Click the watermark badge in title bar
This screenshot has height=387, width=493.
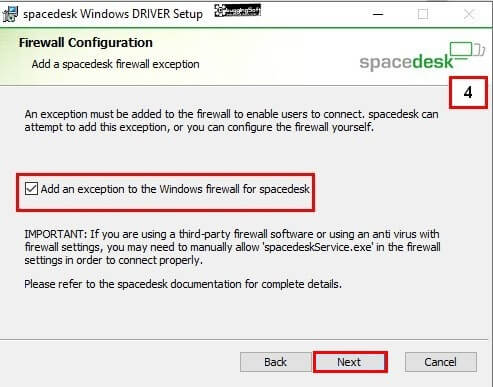pos(237,10)
